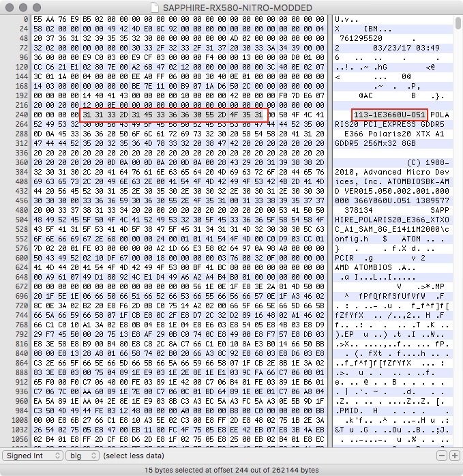
Task: Minimize the hex editor window
Action: coord(23,8)
